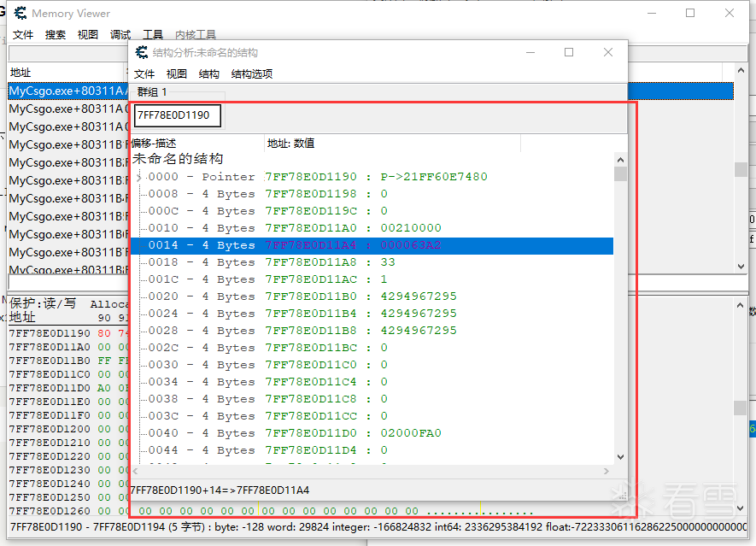Select the 0024 - 4 Bytes row
Screen dimensions: 756x546
[372, 314]
